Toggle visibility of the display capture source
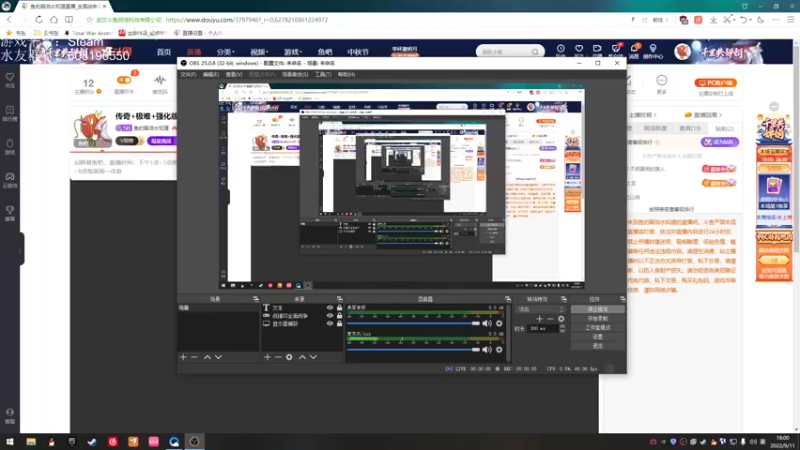The width and height of the screenshot is (800, 450). click(x=330, y=323)
